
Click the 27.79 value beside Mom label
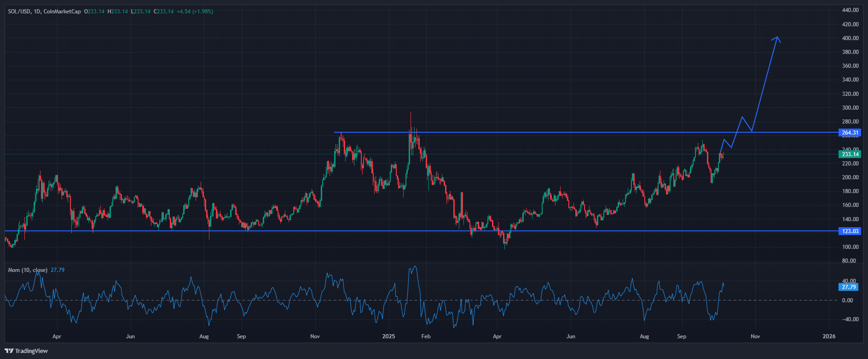click(x=58, y=270)
